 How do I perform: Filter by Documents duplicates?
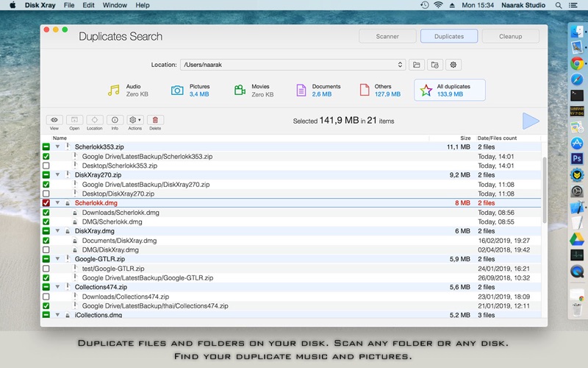(x=318, y=90)
